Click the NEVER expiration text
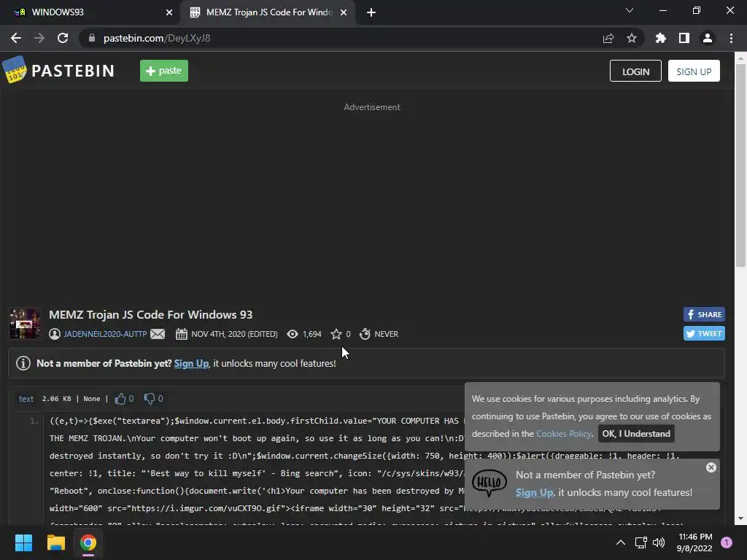The image size is (747, 560). point(387,334)
